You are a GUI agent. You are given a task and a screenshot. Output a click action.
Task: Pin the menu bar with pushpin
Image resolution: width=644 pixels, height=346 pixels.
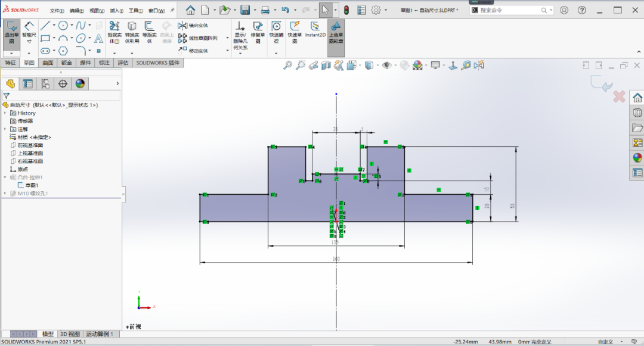[x=172, y=10]
